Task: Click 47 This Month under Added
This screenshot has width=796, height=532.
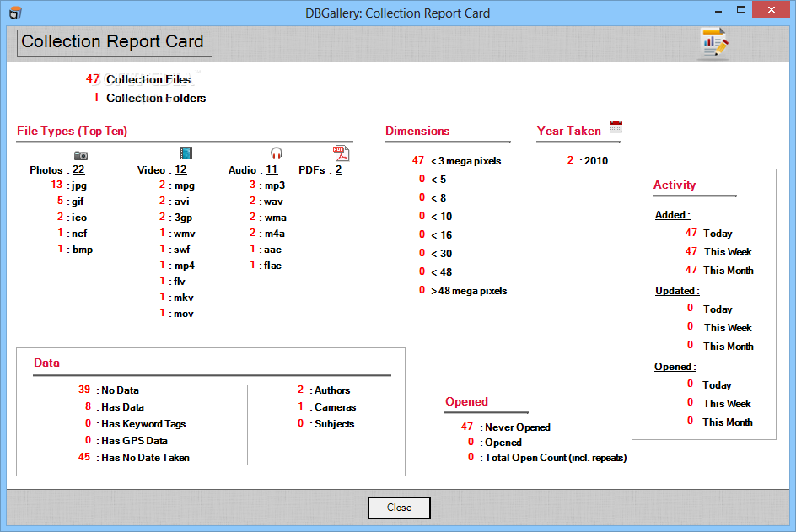Action: click(x=719, y=271)
